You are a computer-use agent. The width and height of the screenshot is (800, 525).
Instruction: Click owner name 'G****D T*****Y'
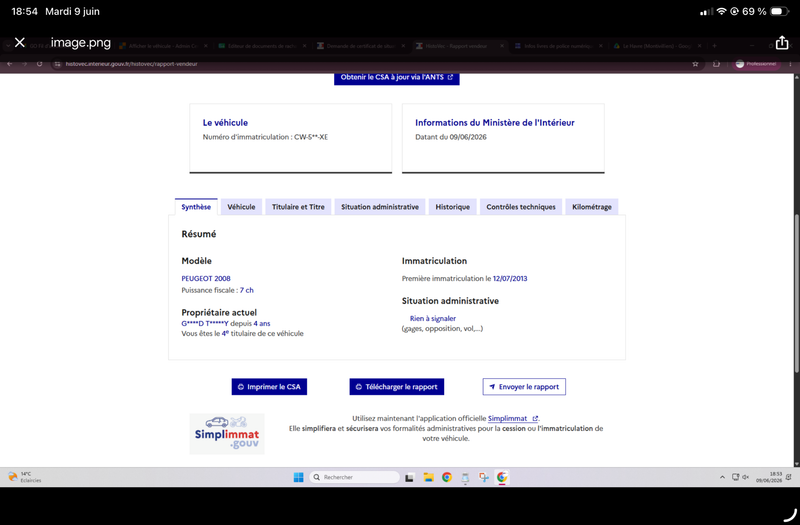[205, 323]
